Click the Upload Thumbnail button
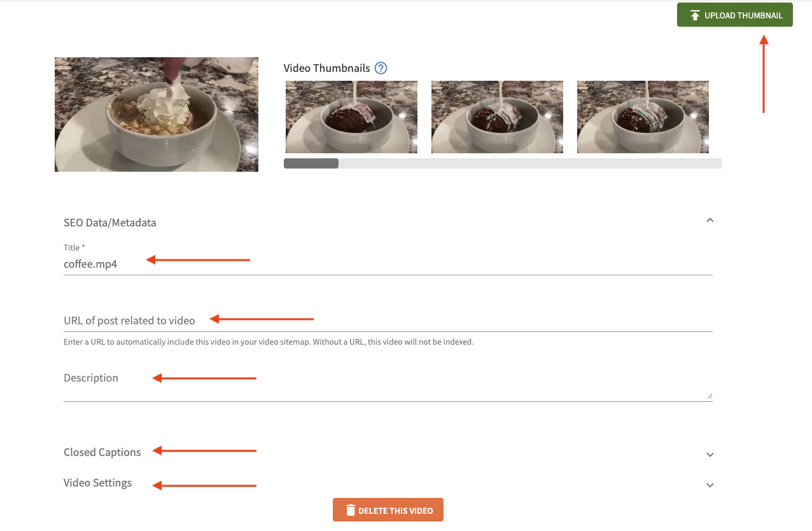 (734, 15)
